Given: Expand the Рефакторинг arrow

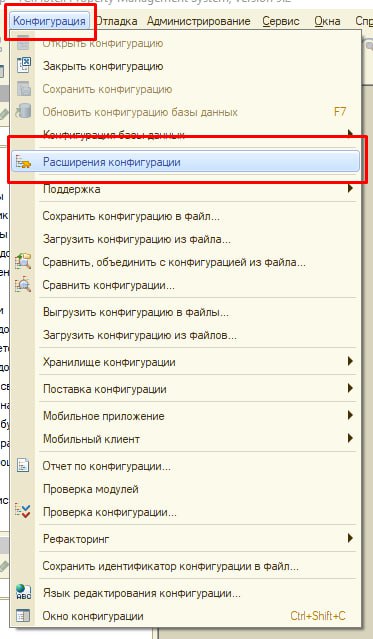Looking at the screenshot, I should coord(350,538).
